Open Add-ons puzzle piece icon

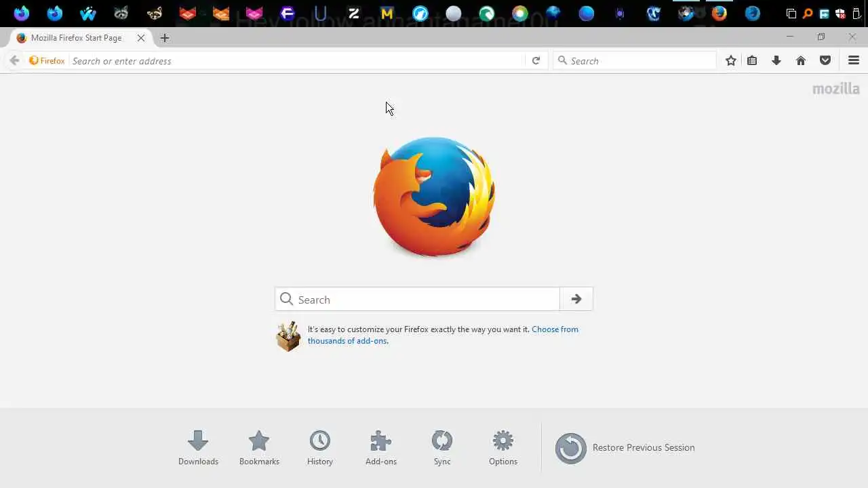tap(381, 441)
